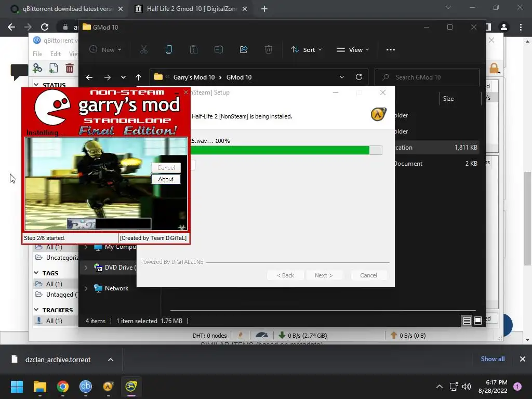The image size is (532, 399).
Task: Click the Search GMod 10 field
Action: (427, 77)
